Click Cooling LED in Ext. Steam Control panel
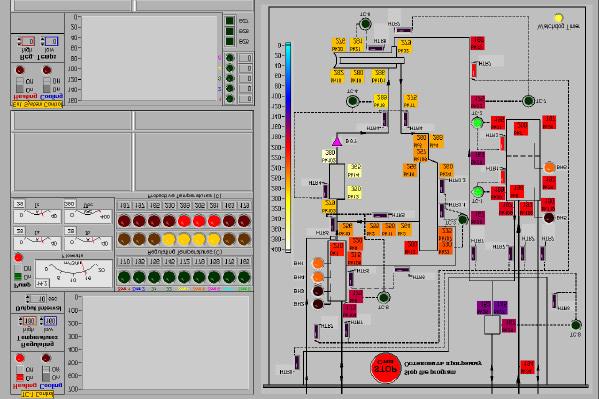Viewport: 599px width, 399px height. click(x=47, y=70)
